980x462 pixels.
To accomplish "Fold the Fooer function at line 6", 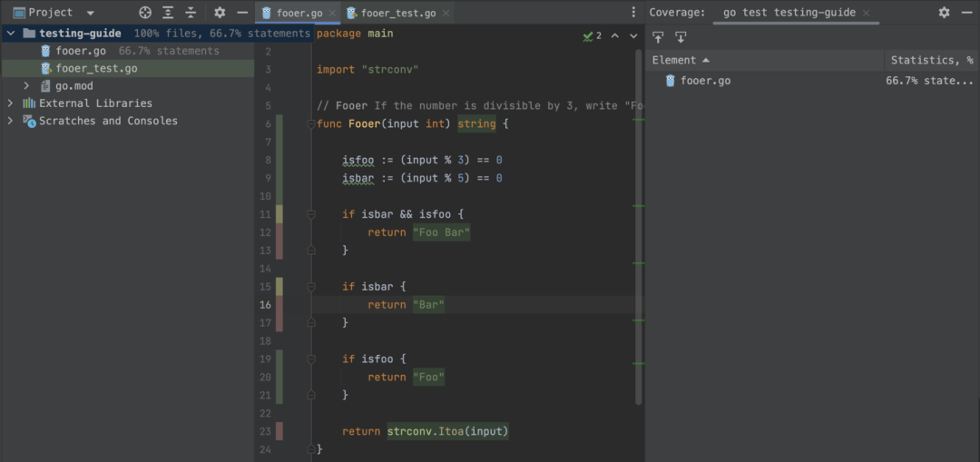I will pos(310,124).
